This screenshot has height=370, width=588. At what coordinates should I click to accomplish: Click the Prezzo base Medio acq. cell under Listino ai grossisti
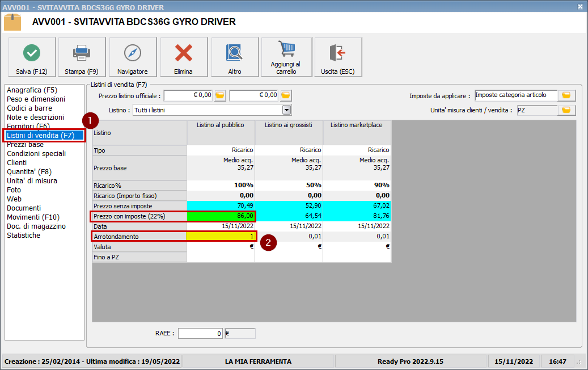(x=289, y=168)
